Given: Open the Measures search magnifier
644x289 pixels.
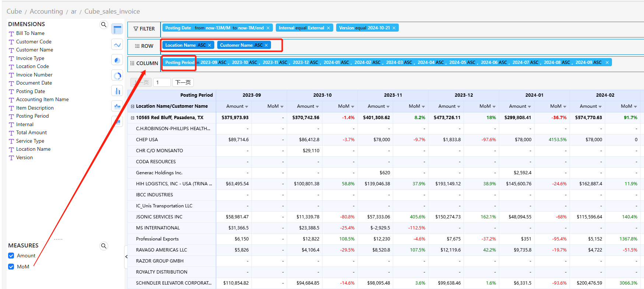Looking at the screenshot, I should coord(104,246).
